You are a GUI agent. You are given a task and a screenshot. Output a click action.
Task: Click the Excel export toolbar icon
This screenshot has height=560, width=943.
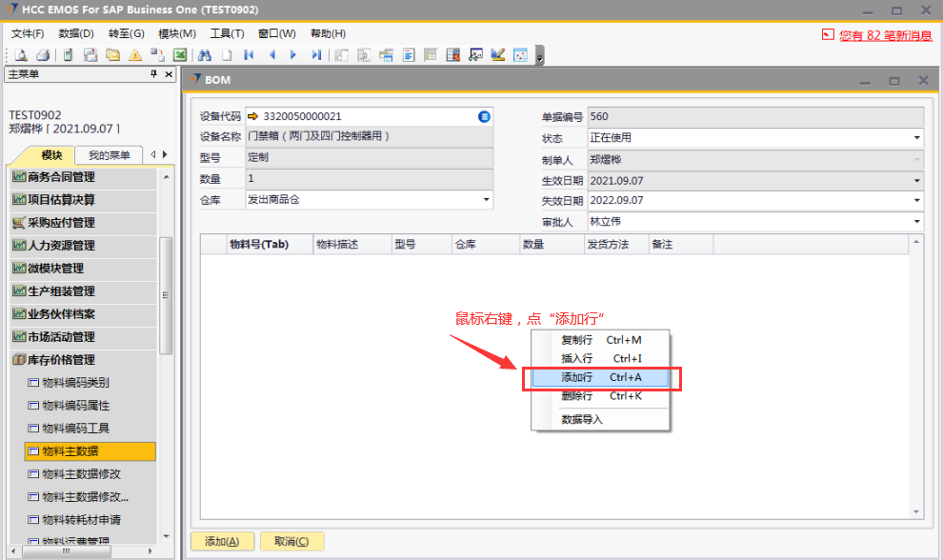pyautogui.click(x=178, y=55)
